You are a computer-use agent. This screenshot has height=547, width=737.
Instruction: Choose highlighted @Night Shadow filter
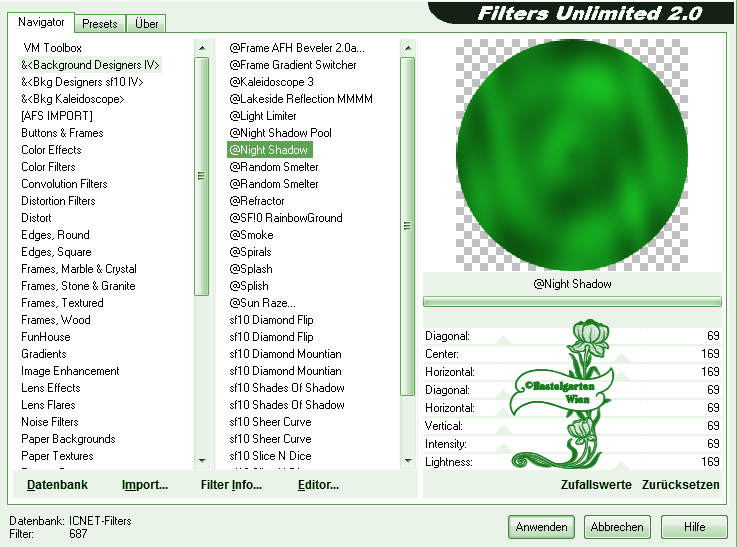(x=269, y=150)
